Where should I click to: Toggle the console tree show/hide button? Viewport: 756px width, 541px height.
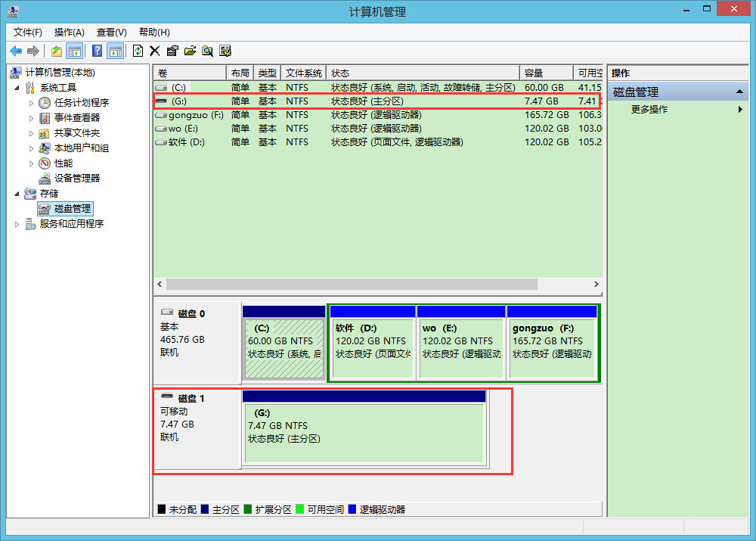coord(75,51)
